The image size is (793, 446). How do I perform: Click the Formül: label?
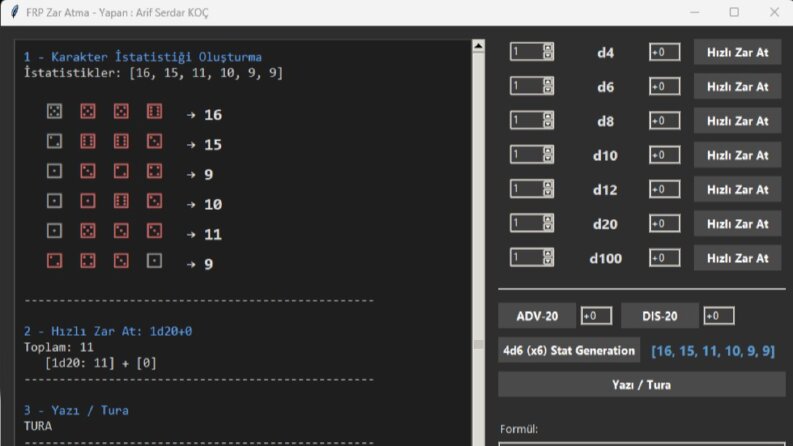click(x=519, y=429)
